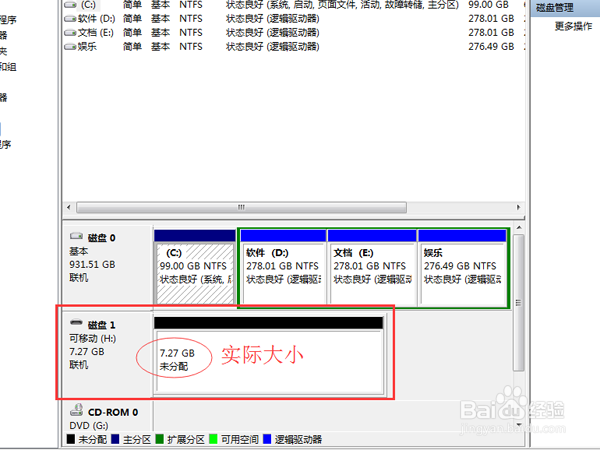Click the dark blue 主分区 legend swatch
Screen dimensions: 600x450
[115, 439]
